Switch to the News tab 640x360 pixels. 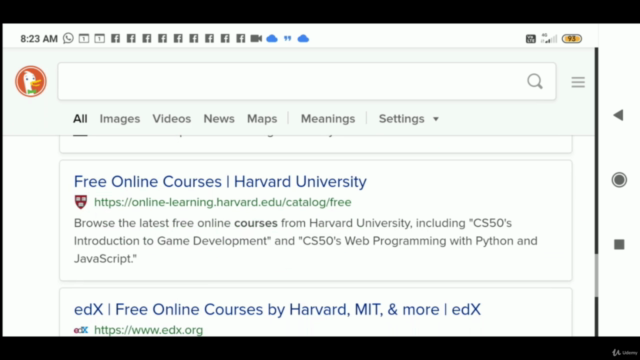219,119
